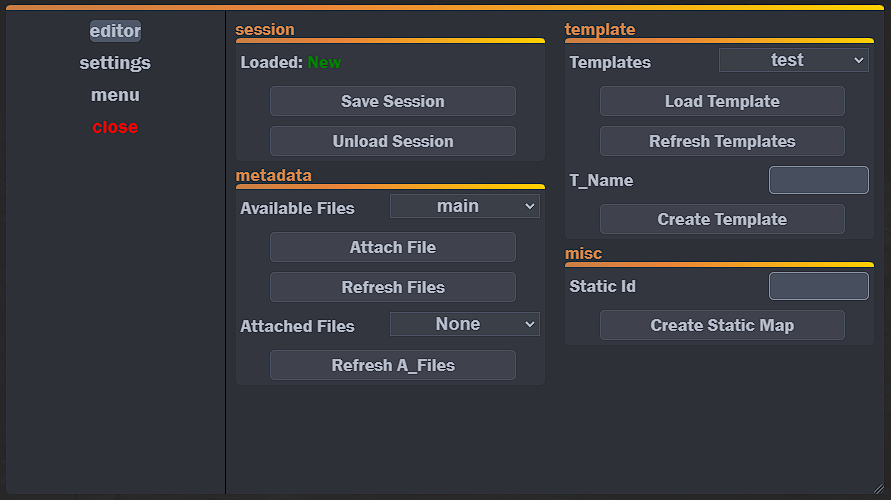Click the Unload Session button
This screenshot has height=500, width=891.
click(x=392, y=141)
